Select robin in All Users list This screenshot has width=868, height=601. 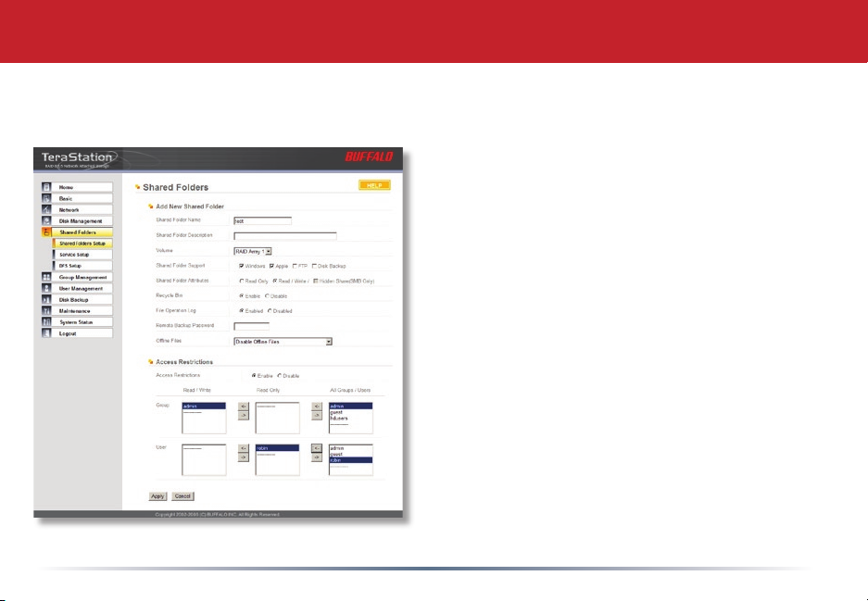coord(350,460)
